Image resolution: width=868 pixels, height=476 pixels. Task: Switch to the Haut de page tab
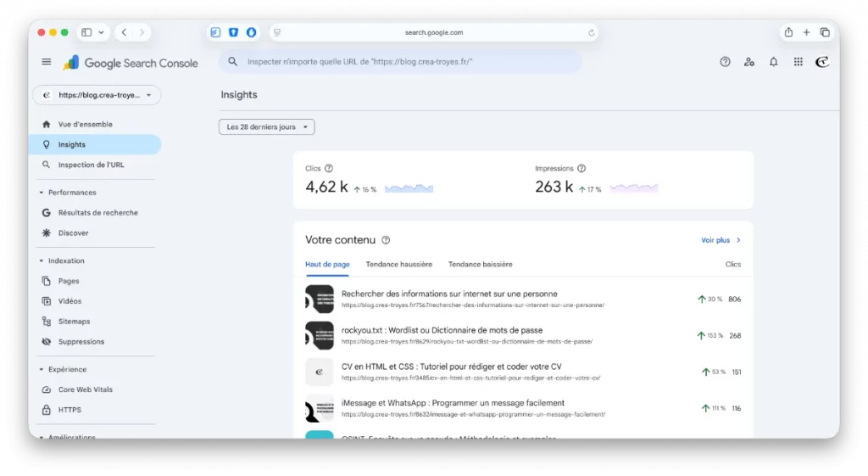[x=327, y=265]
